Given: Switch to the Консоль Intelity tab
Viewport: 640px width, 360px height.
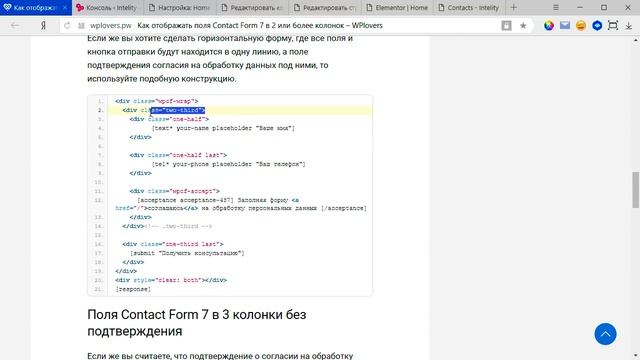Looking at the screenshot, I should click(108, 7).
